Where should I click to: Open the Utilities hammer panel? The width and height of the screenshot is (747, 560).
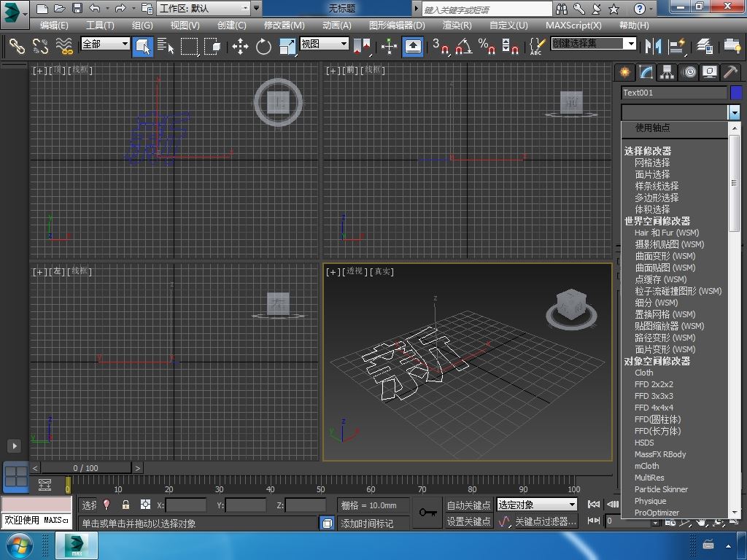tap(730, 72)
